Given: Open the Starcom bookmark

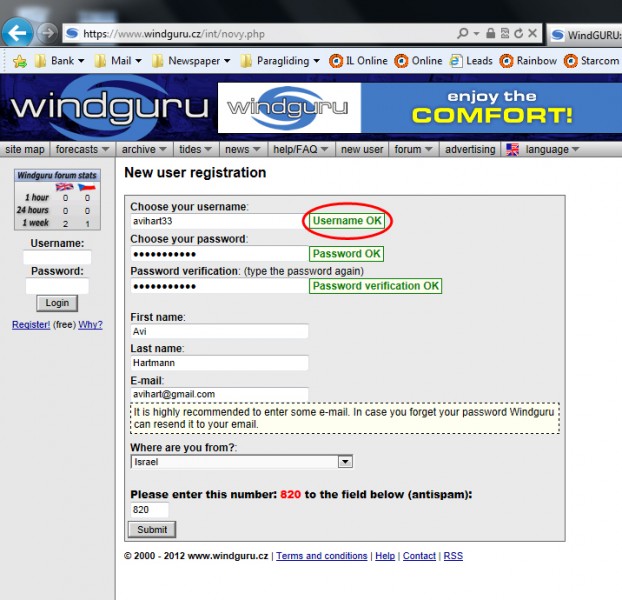Looking at the screenshot, I should [x=591, y=61].
